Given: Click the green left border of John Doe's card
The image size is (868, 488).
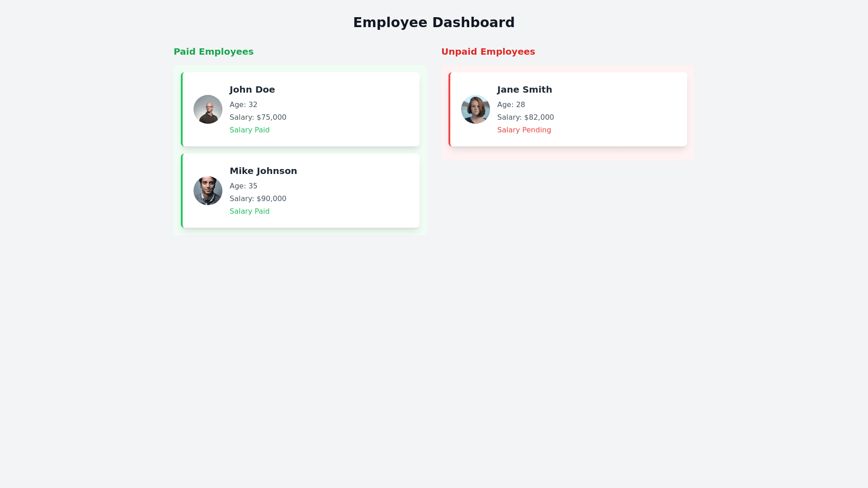Looking at the screenshot, I should pos(182,109).
